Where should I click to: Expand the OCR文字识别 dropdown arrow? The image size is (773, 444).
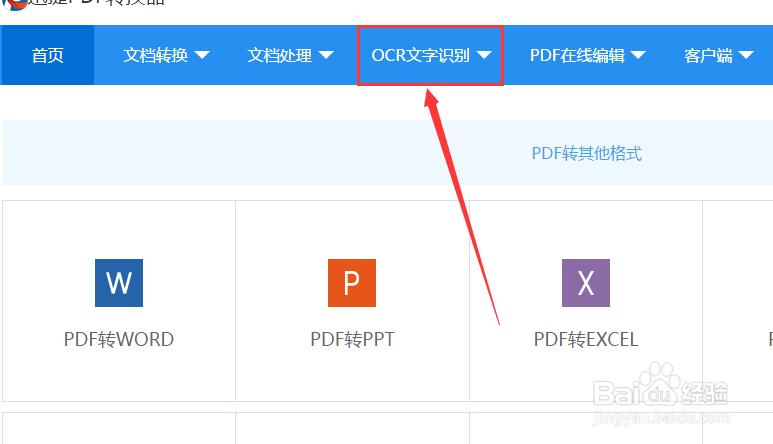click(x=484, y=55)
